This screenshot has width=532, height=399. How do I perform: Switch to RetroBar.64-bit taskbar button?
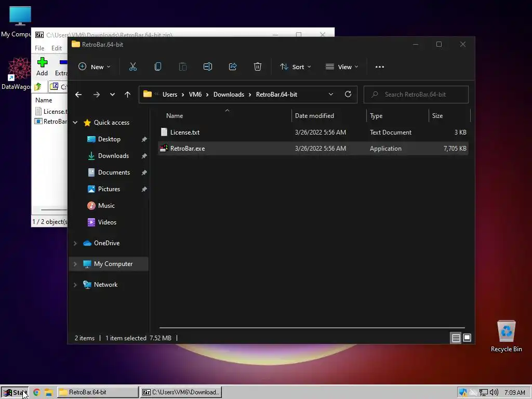tap(98, 392)
